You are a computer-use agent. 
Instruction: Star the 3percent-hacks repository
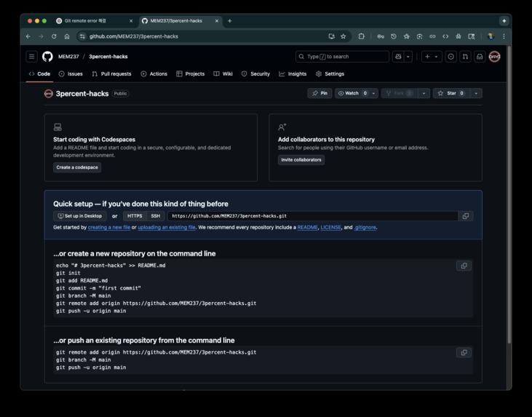pos(451,93)
